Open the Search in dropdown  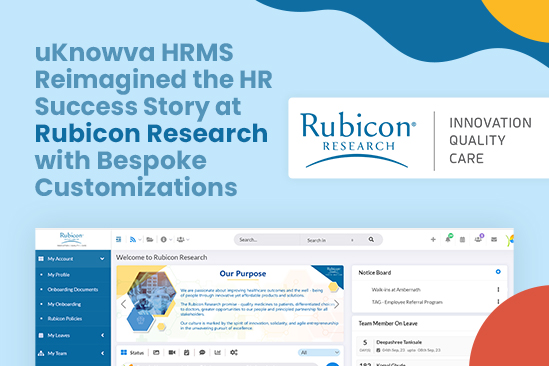click(x=330, y=240)
